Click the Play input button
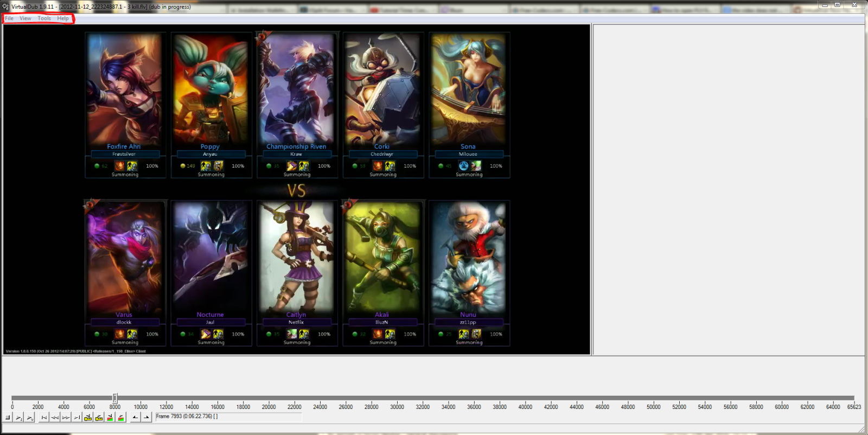Viewport: 868px width, 435px height. 19,417
